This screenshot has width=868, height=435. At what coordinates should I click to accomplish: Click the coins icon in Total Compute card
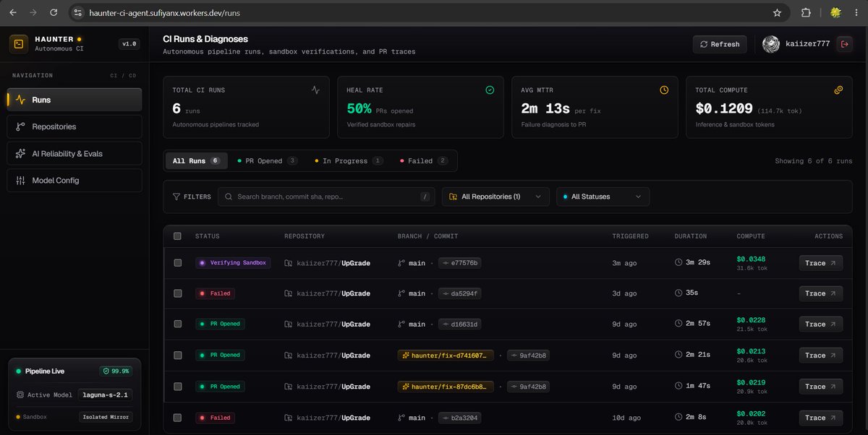pyautogui.click(x=838, y=90)
